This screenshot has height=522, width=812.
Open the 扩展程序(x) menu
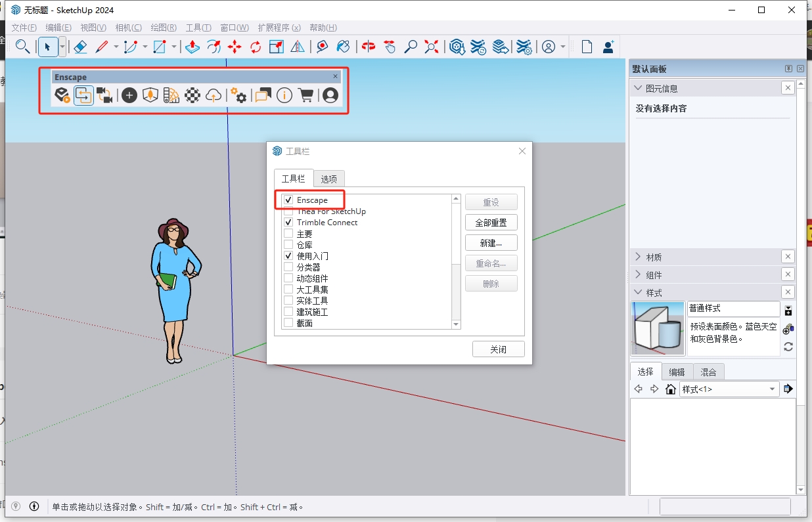(x=279, y=28)
